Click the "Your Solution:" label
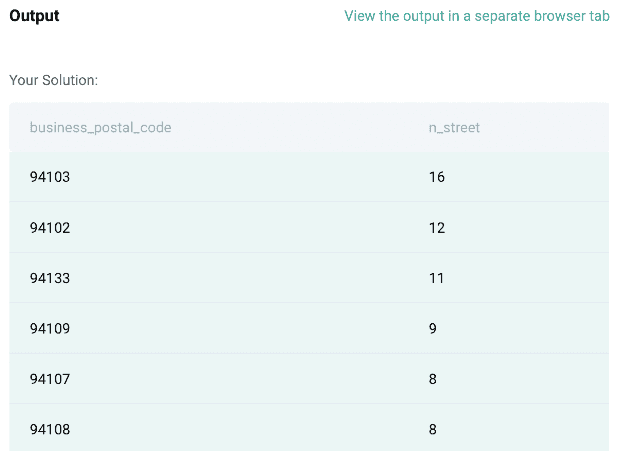 pos(54,79)
